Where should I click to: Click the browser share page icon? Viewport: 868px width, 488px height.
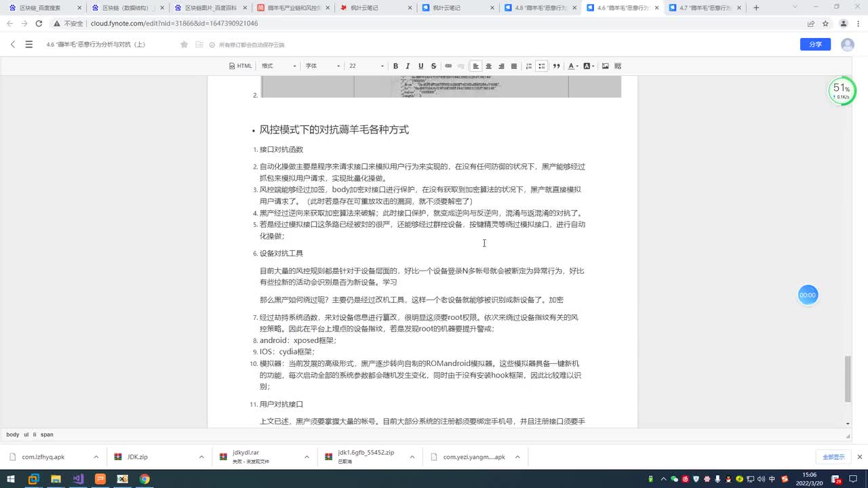[x=811, y=23]
